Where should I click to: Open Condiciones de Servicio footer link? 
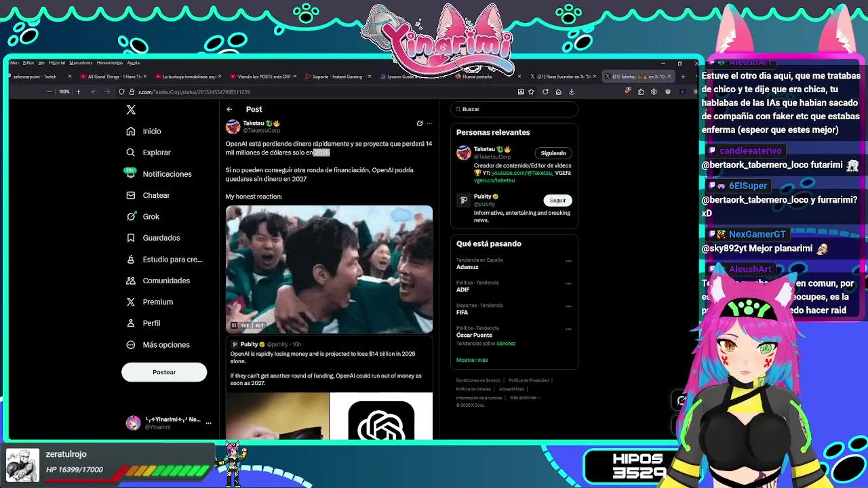[x=478, y=380]
